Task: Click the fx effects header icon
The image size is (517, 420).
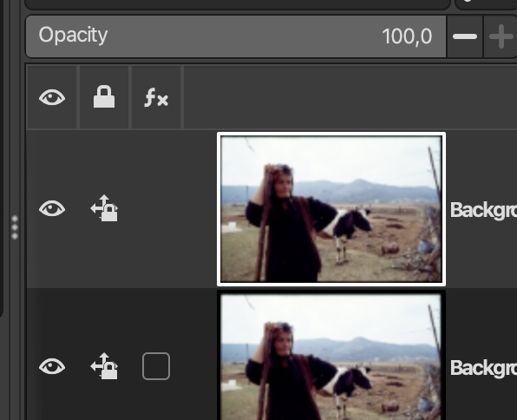Action: (156, 97)
